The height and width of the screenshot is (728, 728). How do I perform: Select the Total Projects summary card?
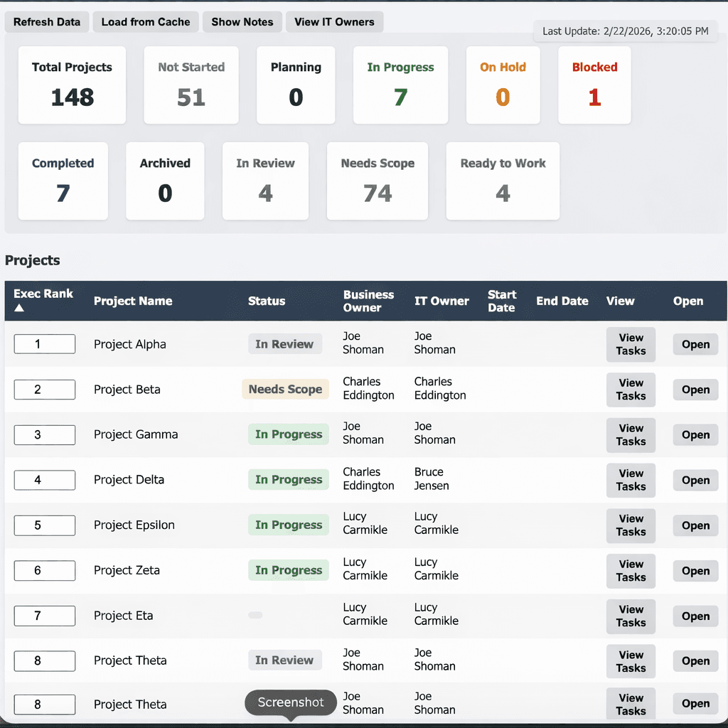click(71, 85)
